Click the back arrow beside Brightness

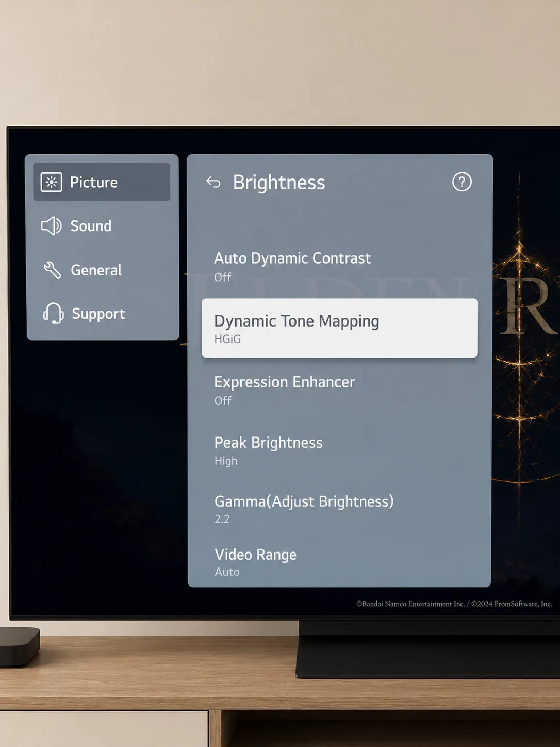(213, 182)
